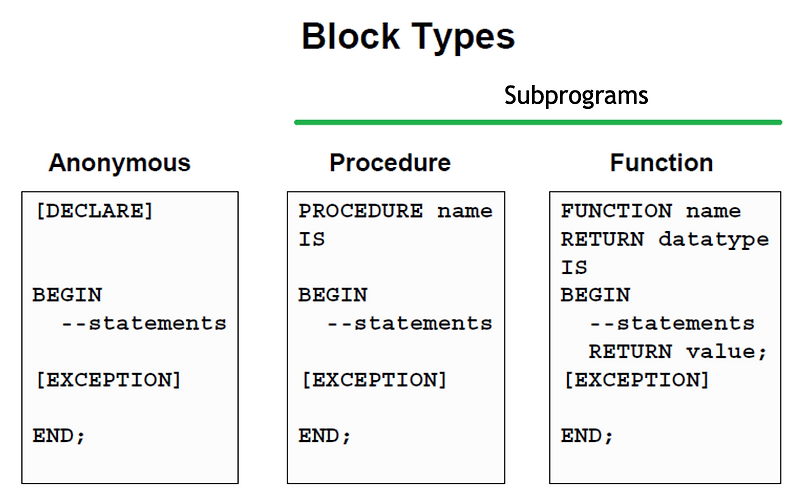Click the green line under Subprograms
This screenshot has height=501, width=800.
point(538,122)
